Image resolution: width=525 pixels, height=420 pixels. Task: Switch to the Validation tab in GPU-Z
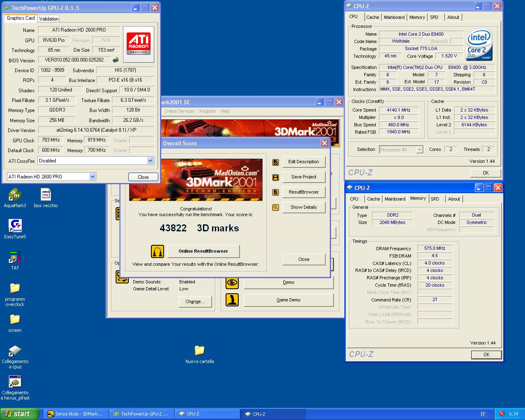[49, 19]
